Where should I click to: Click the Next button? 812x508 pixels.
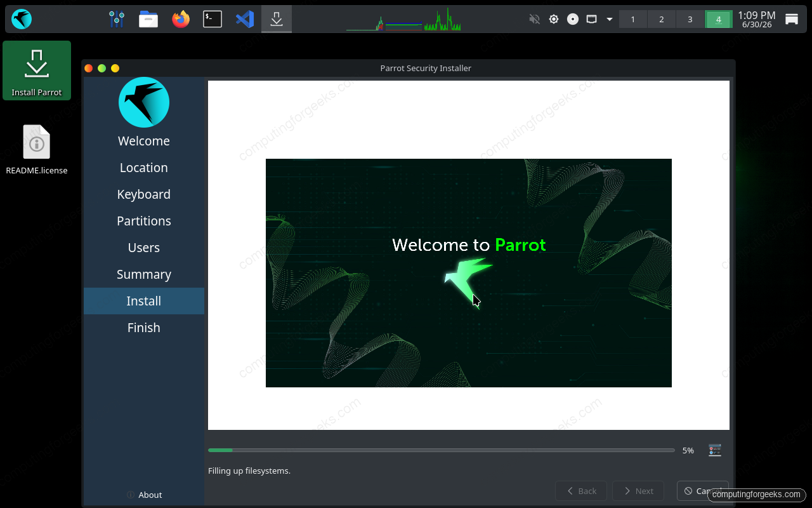pos(638,491)
